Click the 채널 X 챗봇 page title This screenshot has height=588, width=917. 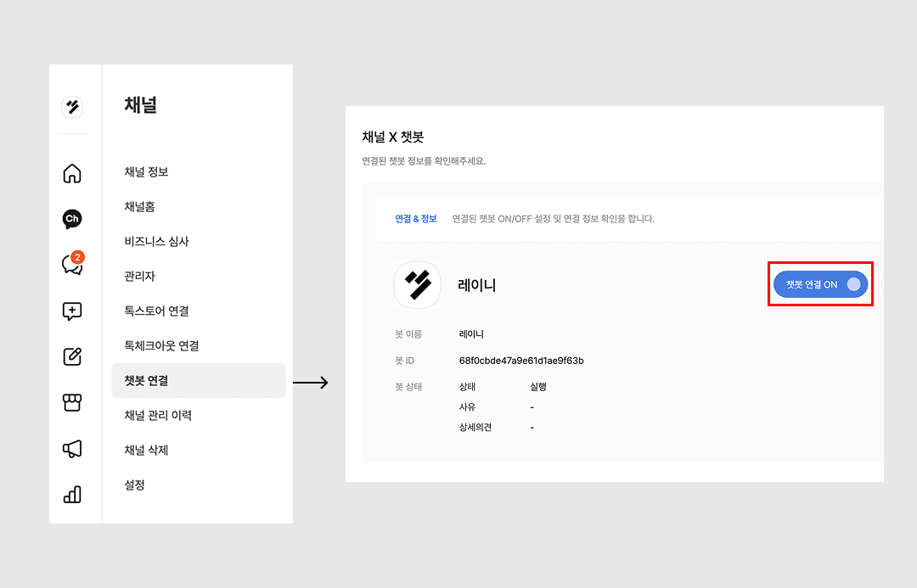pos(393,137)
